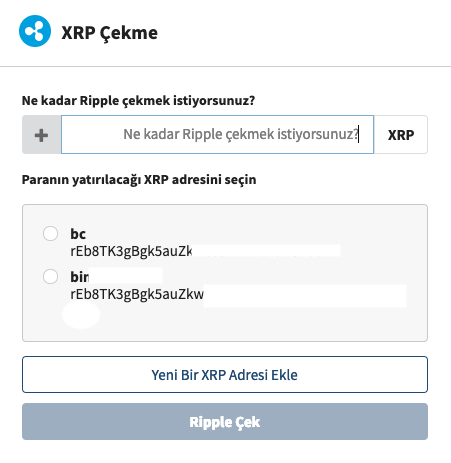Click the 'Ripple Çek' withdraw button
451x463 pixels.
[x=225, y=422]
